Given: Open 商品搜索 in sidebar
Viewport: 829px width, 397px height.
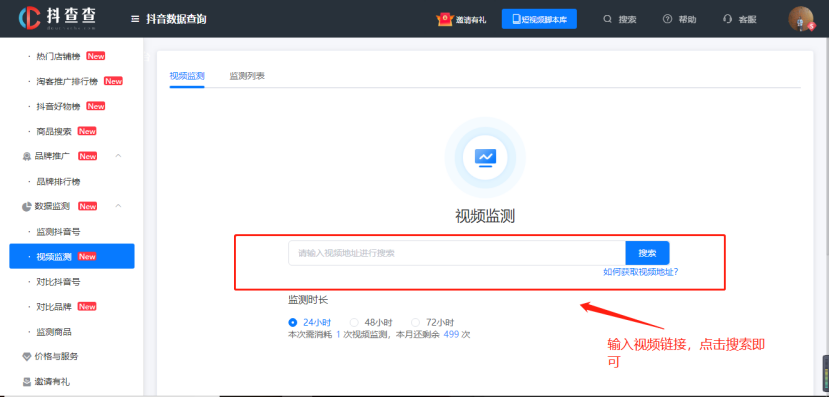Looking at the screenshot, I should pyautogui.click(x=54, y=131).
